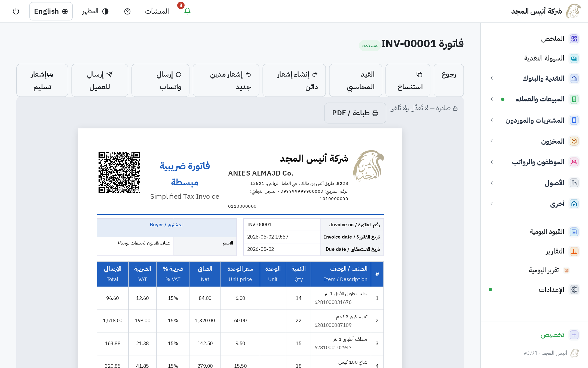Switch language to English
The image size is (588, 368).
click(51, 11)
